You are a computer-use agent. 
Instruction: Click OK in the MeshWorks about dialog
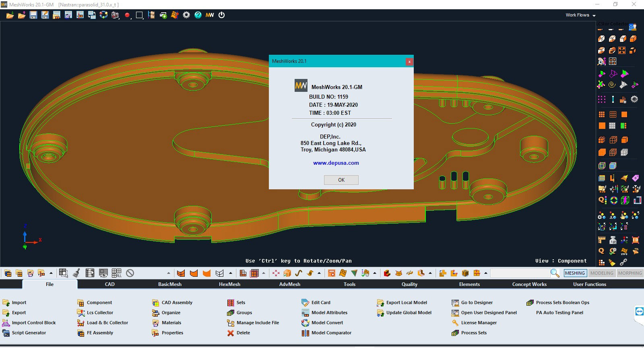point(341,180)
